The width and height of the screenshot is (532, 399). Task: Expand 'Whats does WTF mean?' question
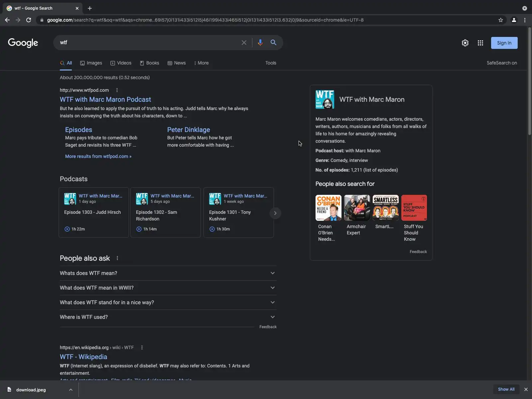(x=168, y=273)
